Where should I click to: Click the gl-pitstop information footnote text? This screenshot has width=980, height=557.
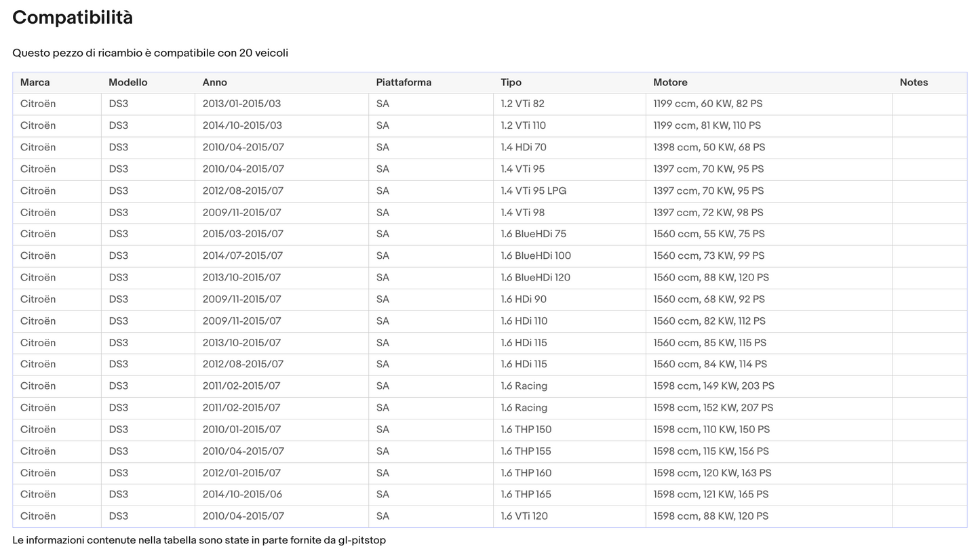pos(199,541)
